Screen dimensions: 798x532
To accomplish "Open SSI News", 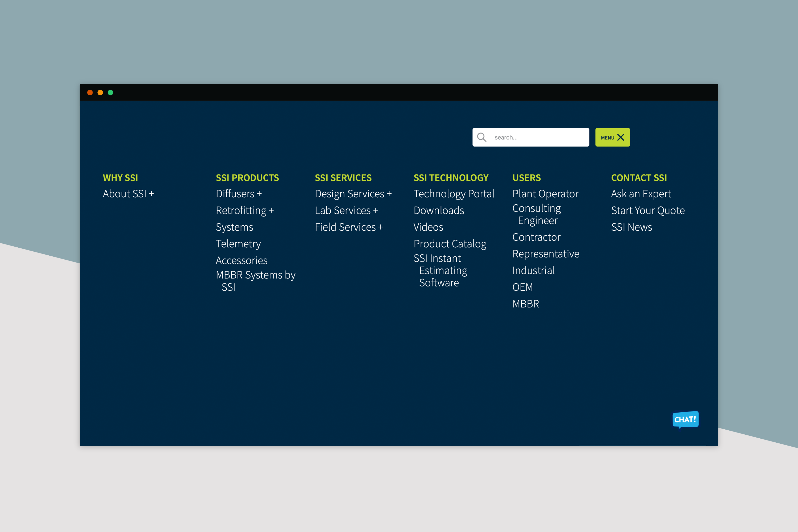I will click(631, 227).
